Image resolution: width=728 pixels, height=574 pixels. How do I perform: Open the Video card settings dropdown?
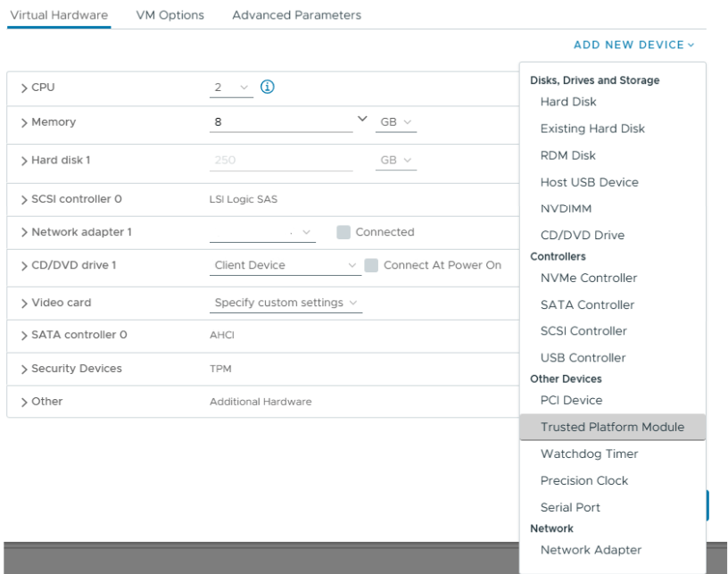point(286,303)
